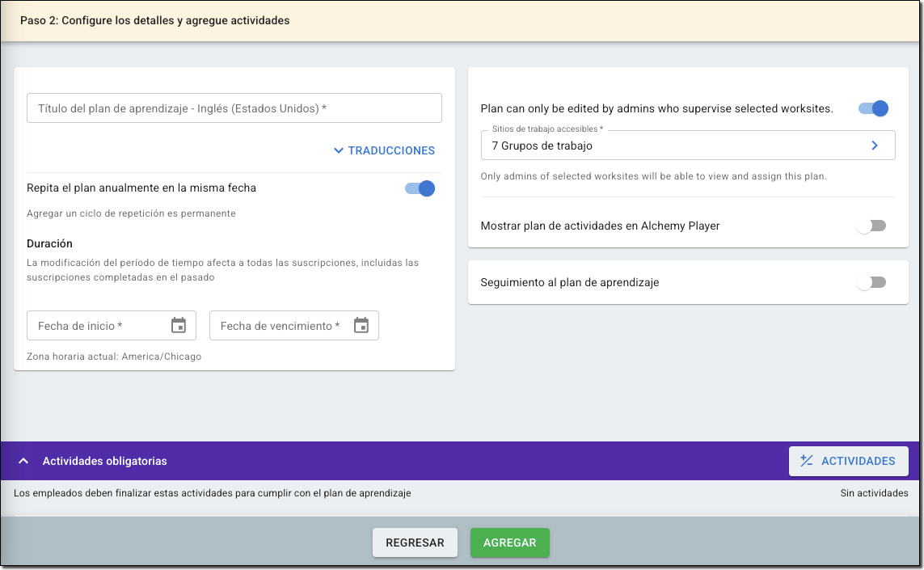This screenshot has width=924, height=570.
Task: Click the plus-minus icon on the Actividades button
Action: 806,461
